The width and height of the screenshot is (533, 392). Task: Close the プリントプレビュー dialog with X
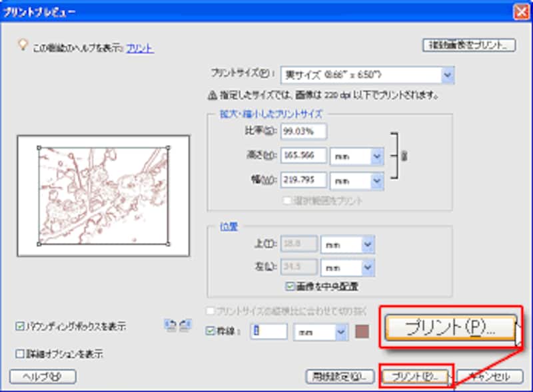pyautogui.click(x=520, y=11)
